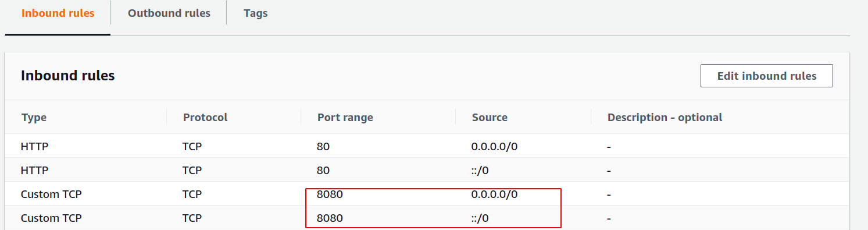Image resolution: width=868 pixels, height=230 pixels.
Task: Click the Source column header
Action: [490, 117]
